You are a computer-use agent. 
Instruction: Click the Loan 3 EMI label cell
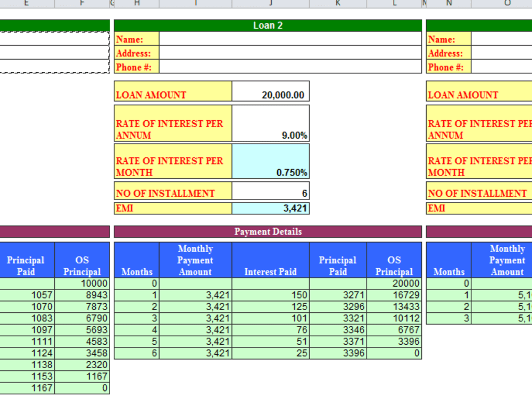click(x=479, y=209)
